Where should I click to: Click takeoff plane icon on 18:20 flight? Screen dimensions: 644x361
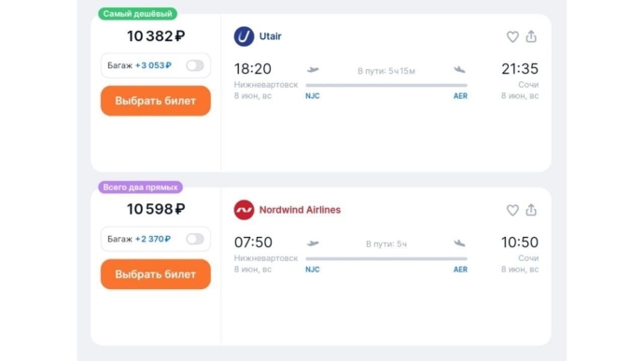click(313, 70)
